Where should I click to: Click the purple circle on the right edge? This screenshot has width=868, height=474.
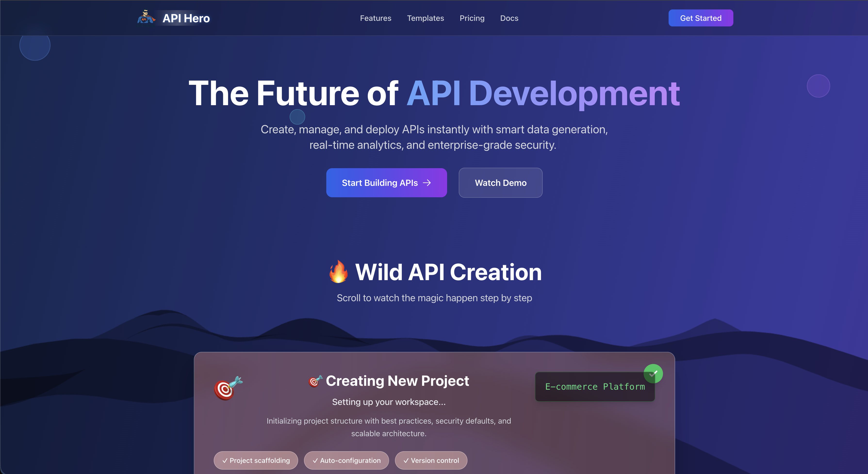pos(818,86)
